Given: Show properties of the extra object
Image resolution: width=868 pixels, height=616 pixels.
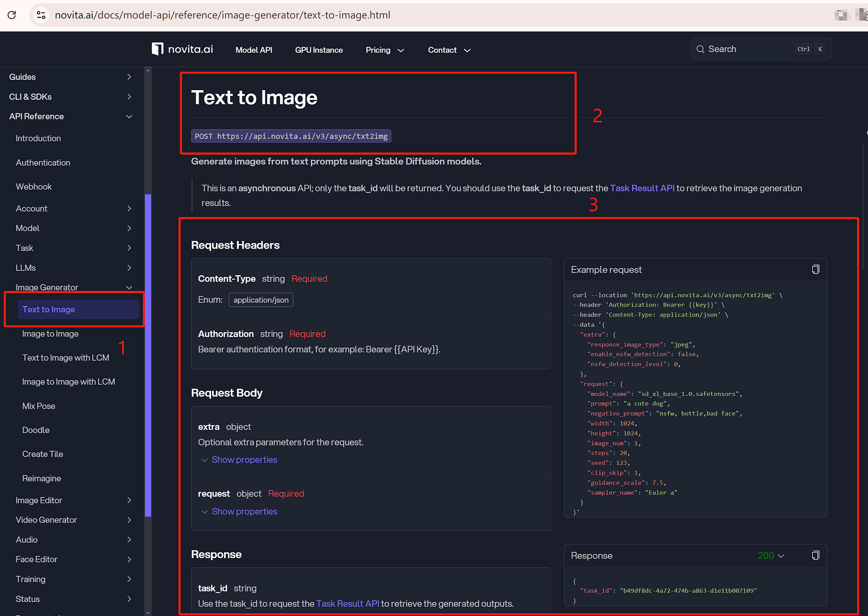Looking at the screenshot, I should (x=239, y=460).
